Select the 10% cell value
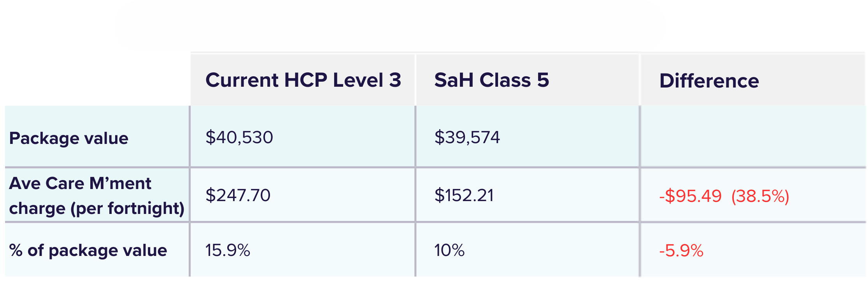 click(449, 250)
